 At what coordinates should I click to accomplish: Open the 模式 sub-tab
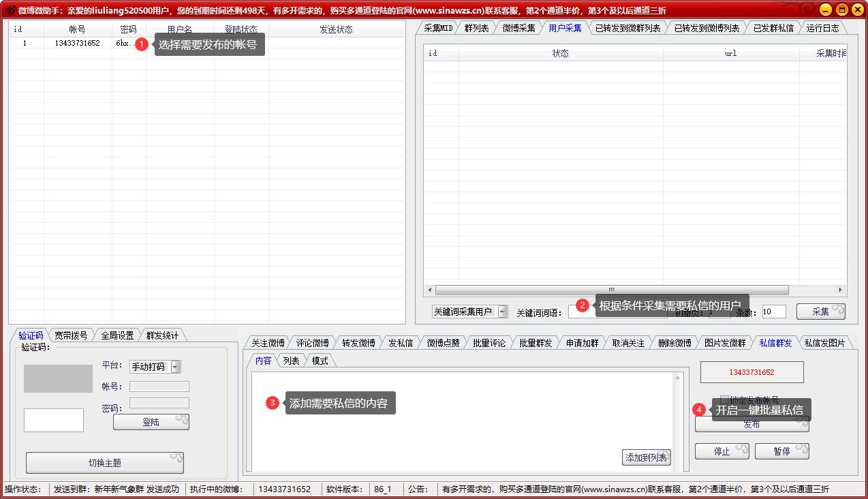tap(320, 361)
